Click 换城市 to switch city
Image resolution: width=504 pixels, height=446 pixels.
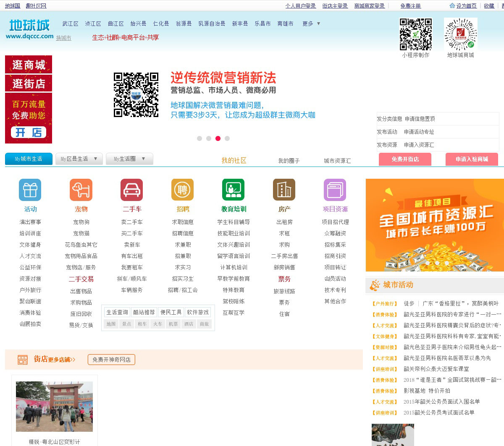click(64, 38)
